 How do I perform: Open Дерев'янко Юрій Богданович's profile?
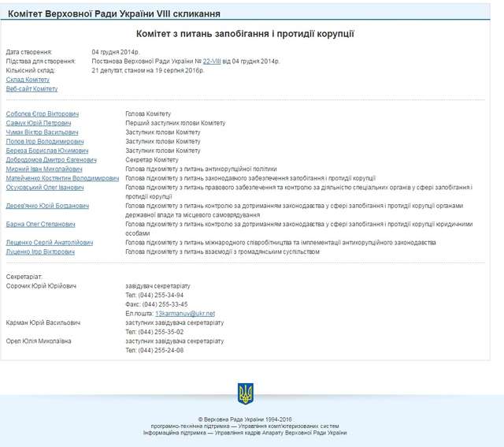point(47,206)
